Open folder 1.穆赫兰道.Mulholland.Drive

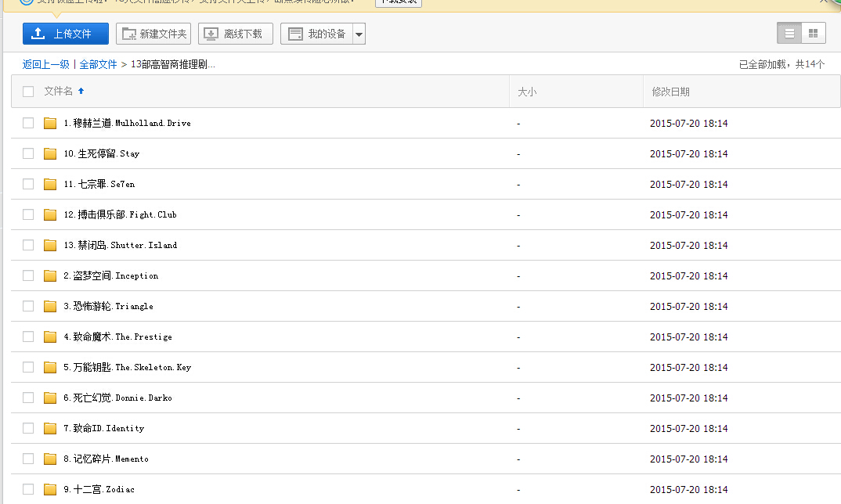(x=127, y=124)
